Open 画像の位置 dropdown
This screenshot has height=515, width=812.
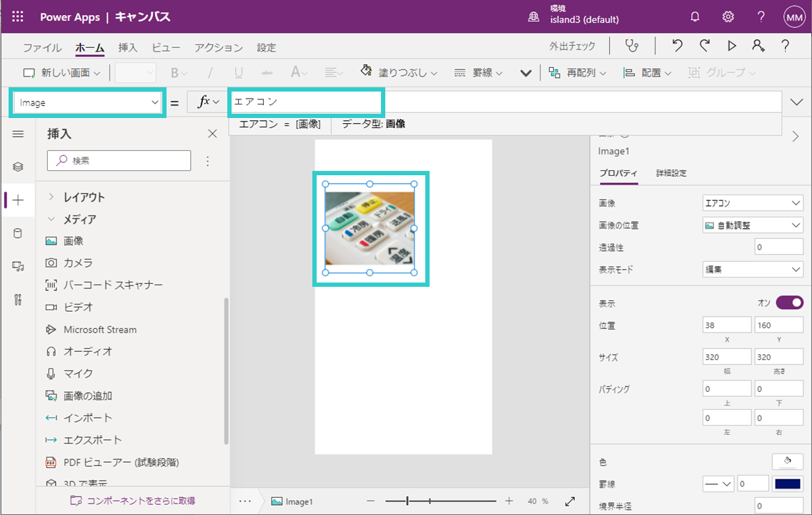tap(753, 225)
